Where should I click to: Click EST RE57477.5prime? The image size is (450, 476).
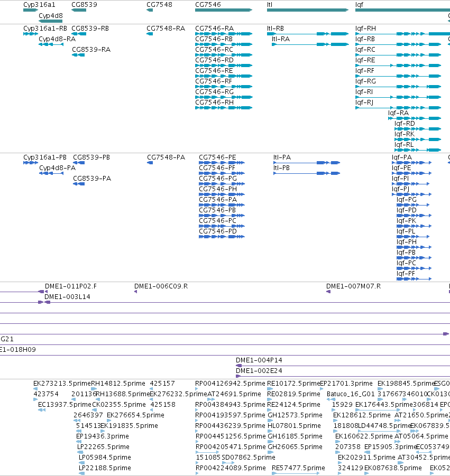pyautogui.click(x=296, y=473)
